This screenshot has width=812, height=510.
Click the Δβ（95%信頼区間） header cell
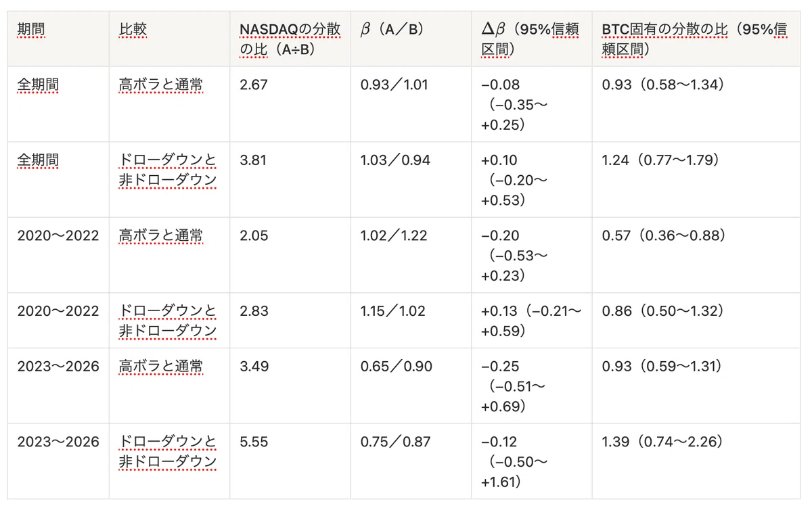tap(532, 39)
